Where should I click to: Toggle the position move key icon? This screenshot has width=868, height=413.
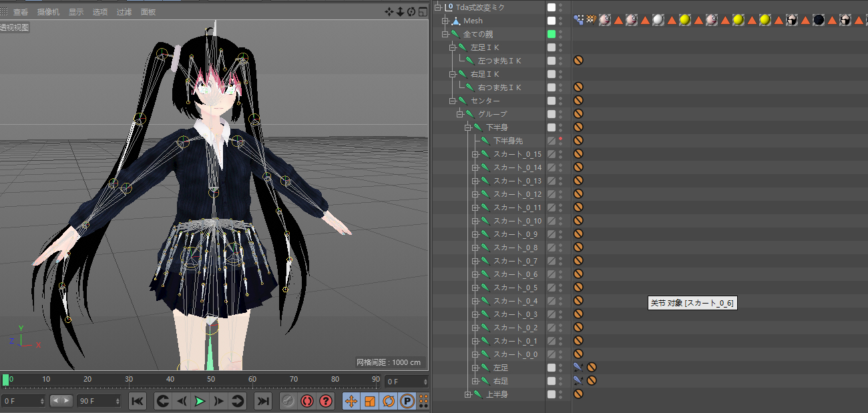(351, 401)
